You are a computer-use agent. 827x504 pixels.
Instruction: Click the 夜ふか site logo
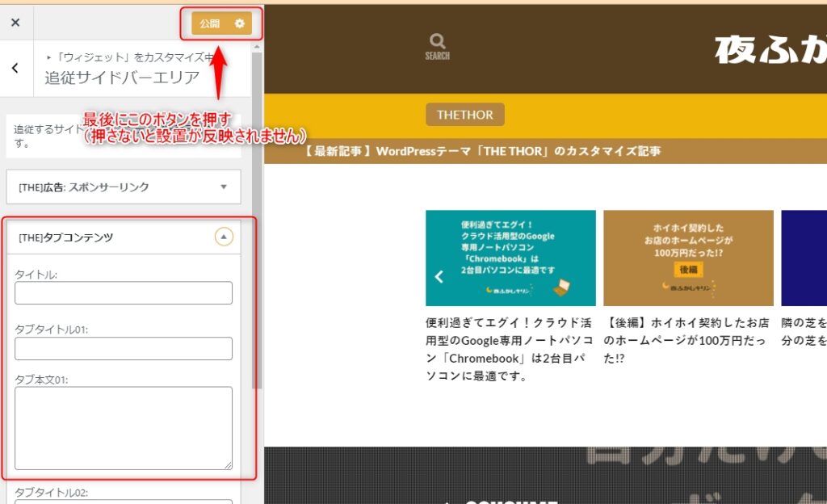click(770, 51)
